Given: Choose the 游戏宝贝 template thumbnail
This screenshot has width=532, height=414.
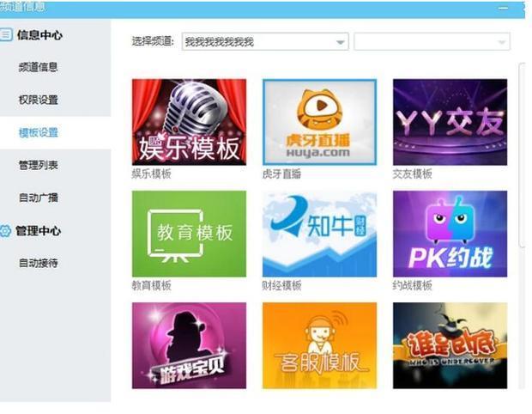Looking at the screenshot, I should coord(189,345).
